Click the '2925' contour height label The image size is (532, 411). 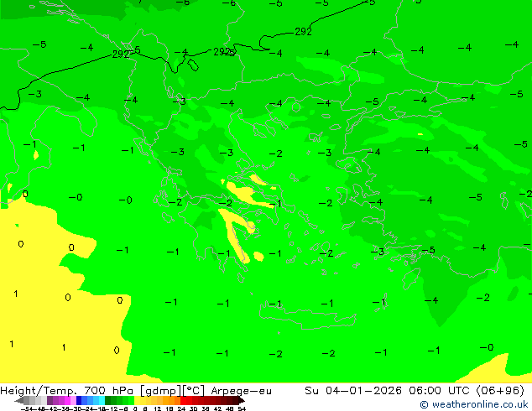click(224, 51)
